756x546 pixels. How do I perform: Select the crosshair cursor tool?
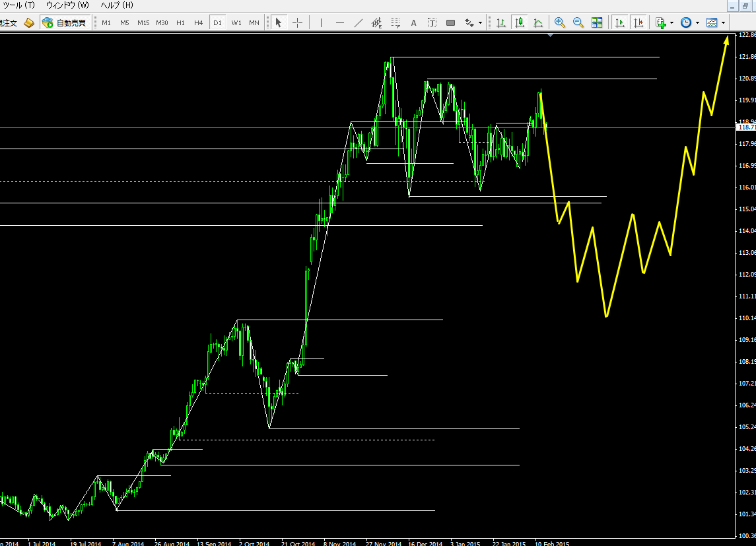coord(297,22)
